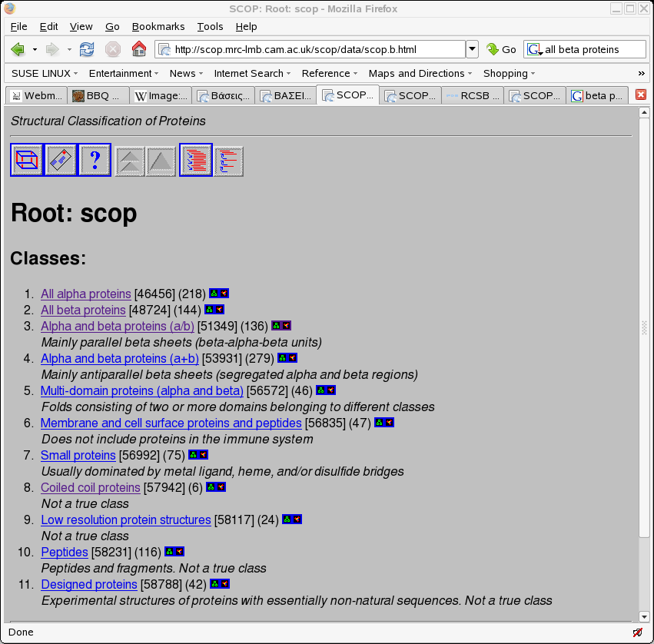Click the red close-tab X icon
This screenshot has height=644, width=654.
pos(641,95)
